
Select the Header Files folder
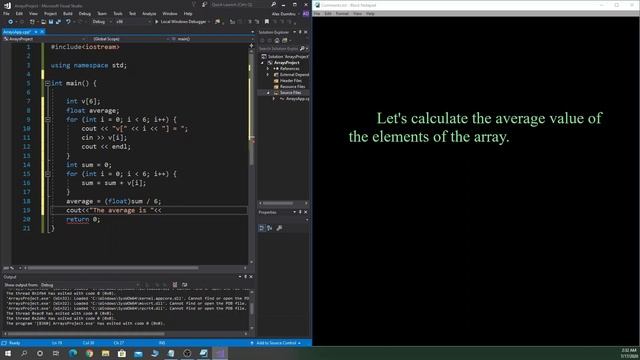point(288,81)
